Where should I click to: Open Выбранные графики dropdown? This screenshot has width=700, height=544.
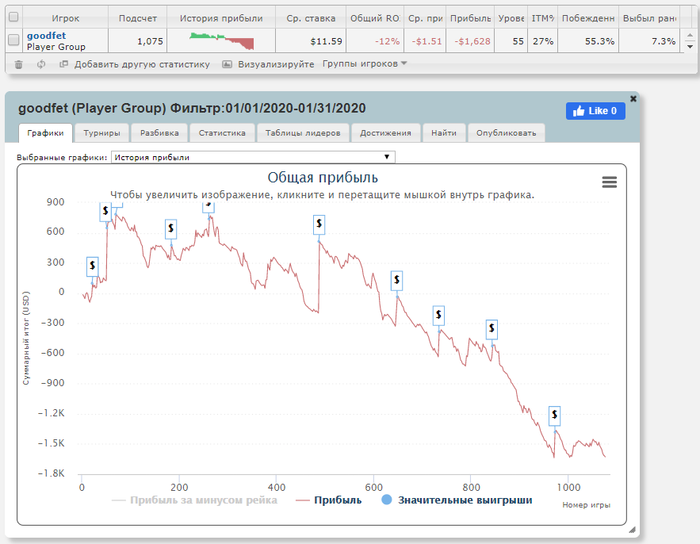click(x=253, y=157)
